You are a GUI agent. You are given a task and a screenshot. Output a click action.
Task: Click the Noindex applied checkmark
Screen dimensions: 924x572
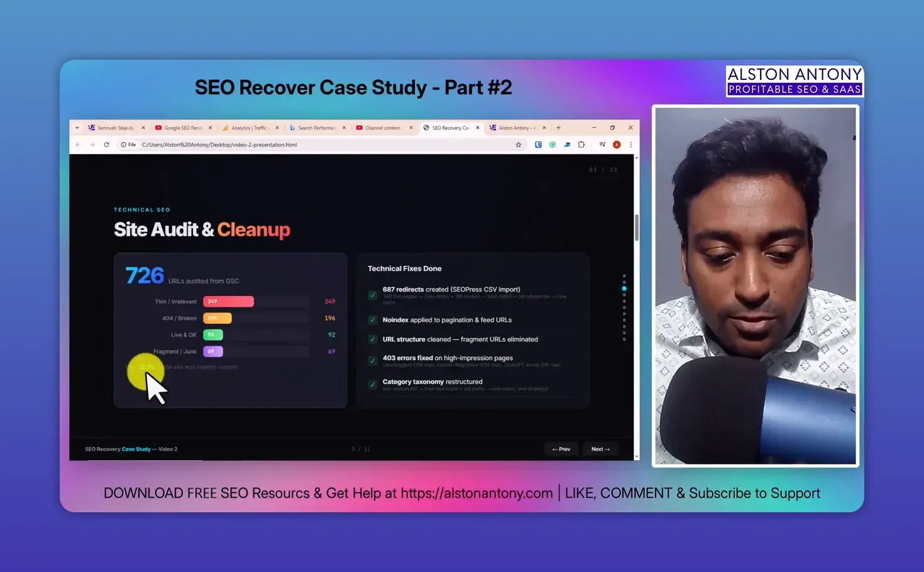(x=373, y=320)
